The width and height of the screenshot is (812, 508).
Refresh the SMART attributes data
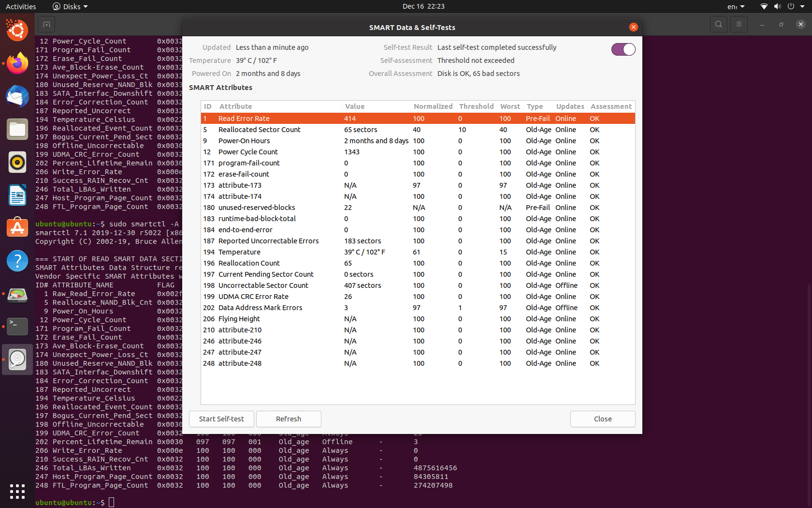coord(289,419)
